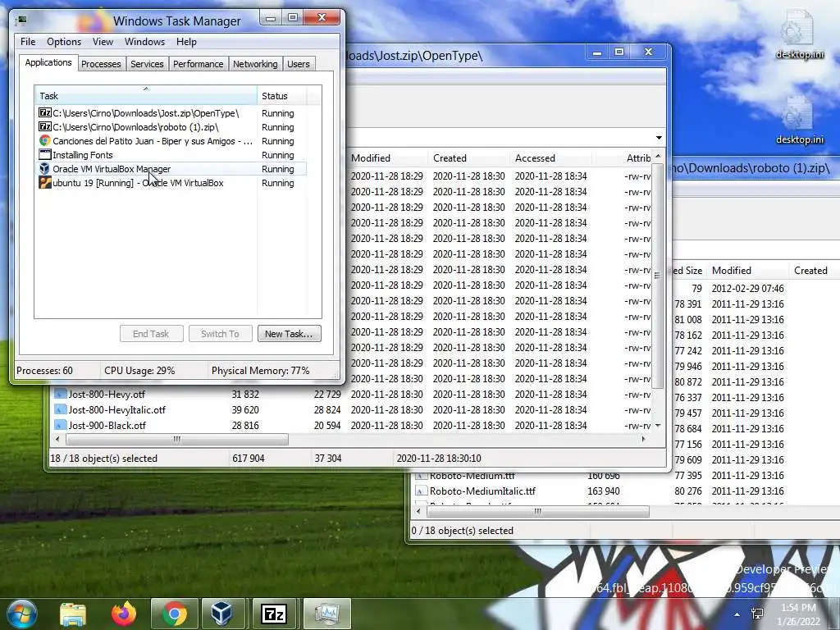Click the Switch To button
This screenshot has height=630, width=840.
click(x=220, y=334)
